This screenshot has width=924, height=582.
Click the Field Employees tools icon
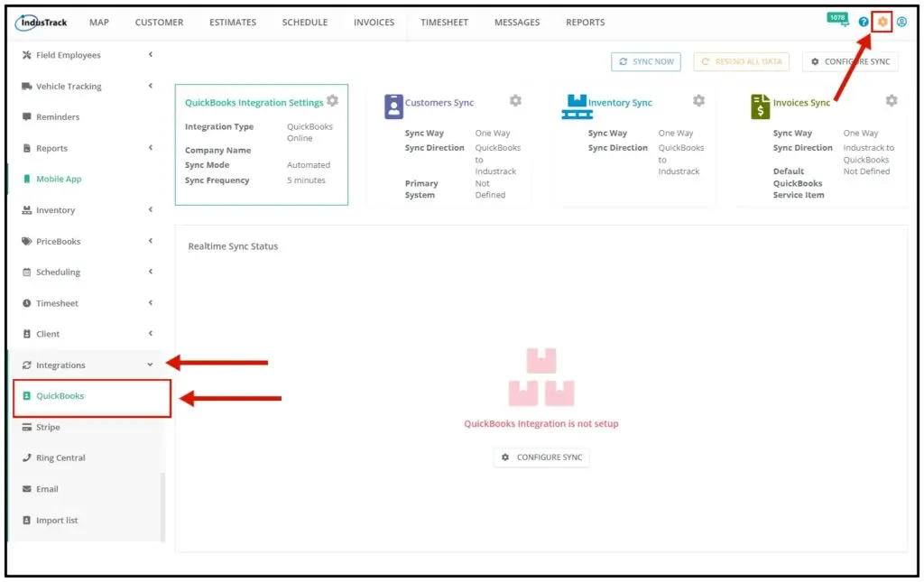pos(26,55)
